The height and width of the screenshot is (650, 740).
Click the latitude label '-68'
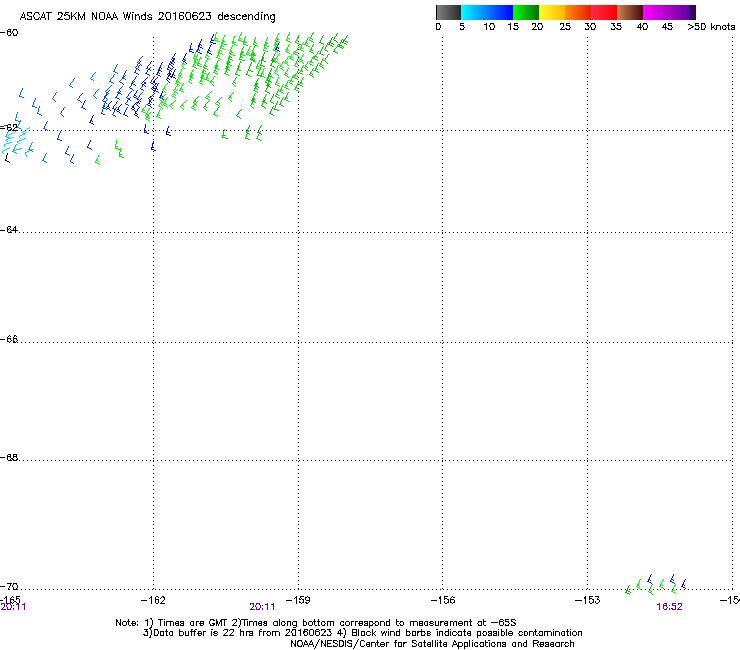(x=9, y=457)
